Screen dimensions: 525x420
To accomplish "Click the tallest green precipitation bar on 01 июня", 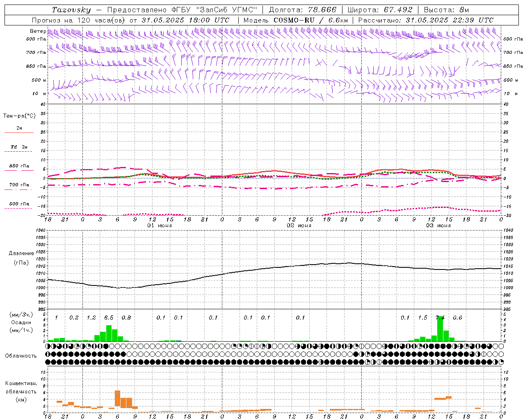I will click(x=109, y=333).
